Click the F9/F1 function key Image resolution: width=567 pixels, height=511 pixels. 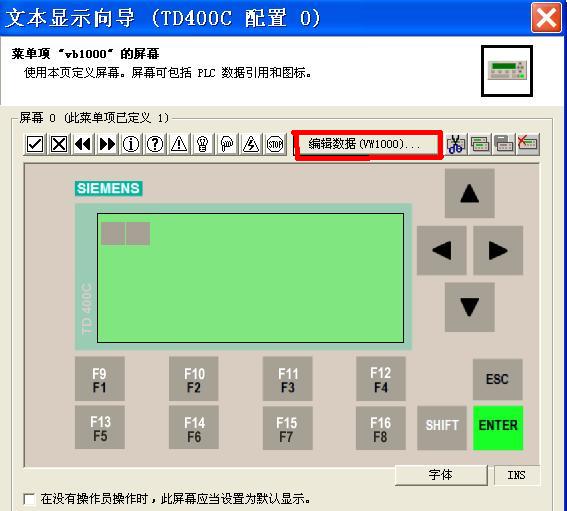100,379
